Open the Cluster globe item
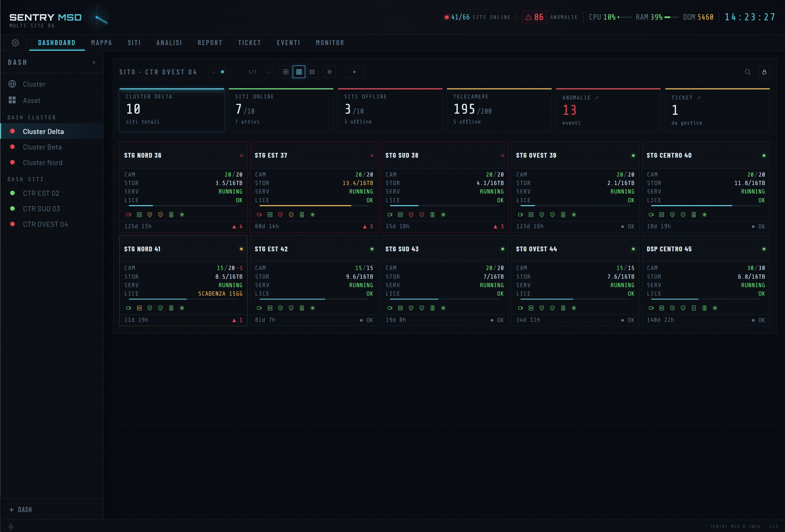 click(52, 84)
